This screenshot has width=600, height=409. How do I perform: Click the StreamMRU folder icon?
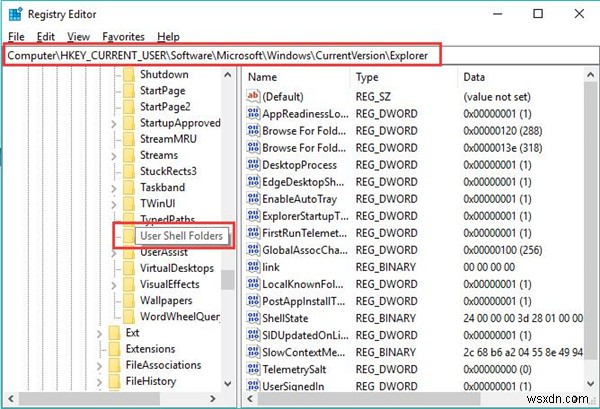[129, 139]
